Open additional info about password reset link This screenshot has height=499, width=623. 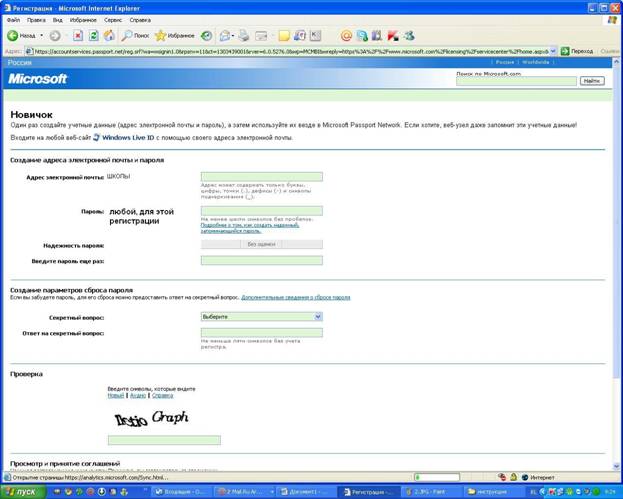pyautogui.click(x=296, y=297)
